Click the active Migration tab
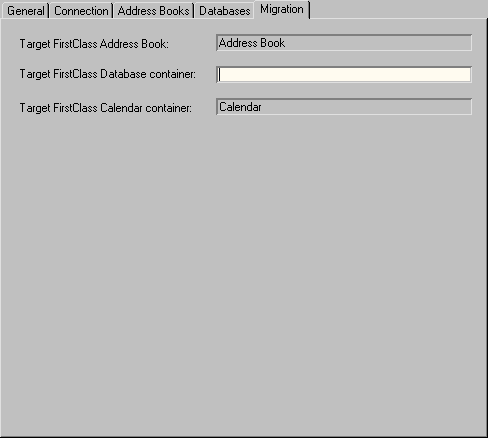 click(x=282, y=9)
